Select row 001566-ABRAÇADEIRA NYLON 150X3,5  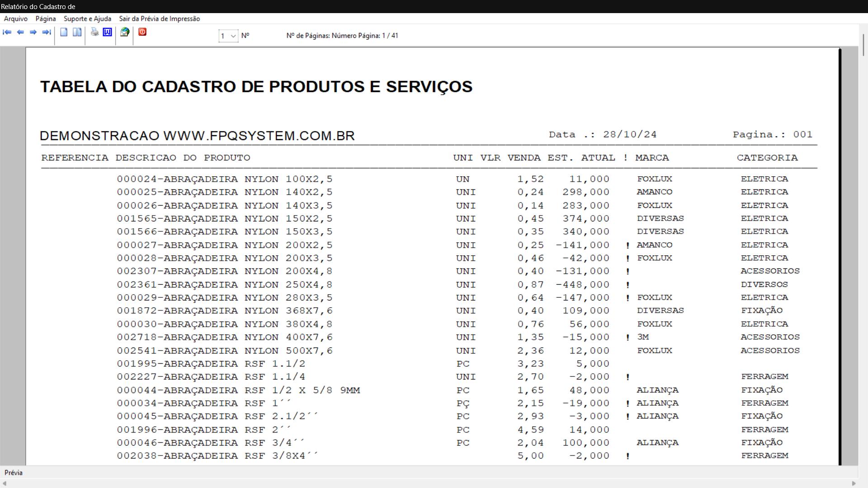pos(453,232)
